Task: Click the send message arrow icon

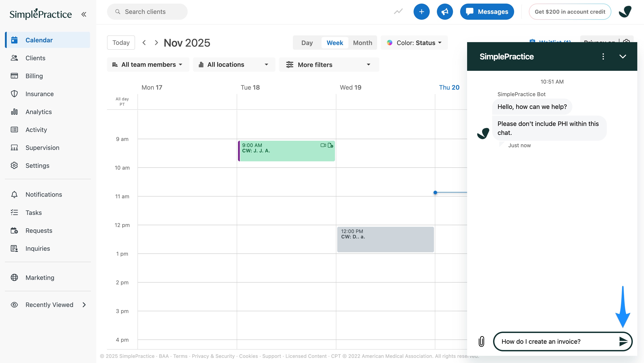Action: pyautogui.click(x=623, y=341)
